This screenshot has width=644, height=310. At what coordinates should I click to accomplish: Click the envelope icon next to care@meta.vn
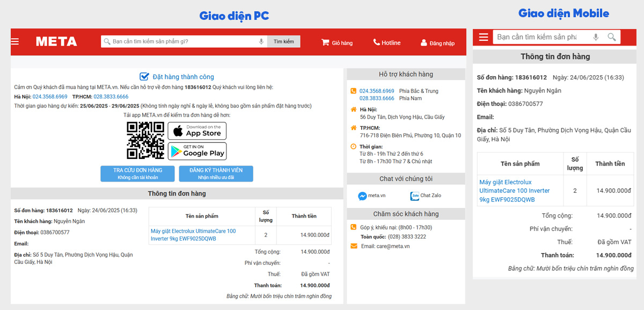click(x=354, y=246)
